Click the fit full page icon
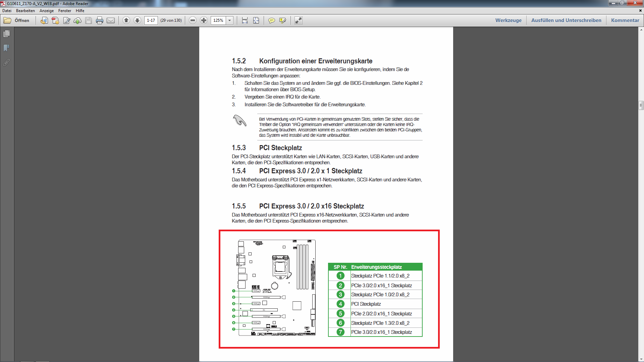This screenshot has width=644, height=362. tap(256, 20)
